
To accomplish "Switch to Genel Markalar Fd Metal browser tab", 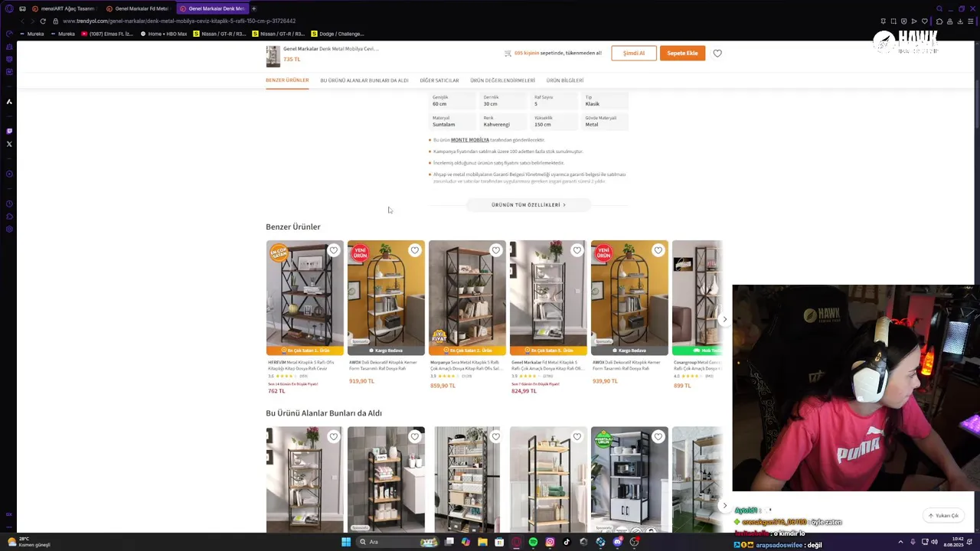I will [138, 8].
